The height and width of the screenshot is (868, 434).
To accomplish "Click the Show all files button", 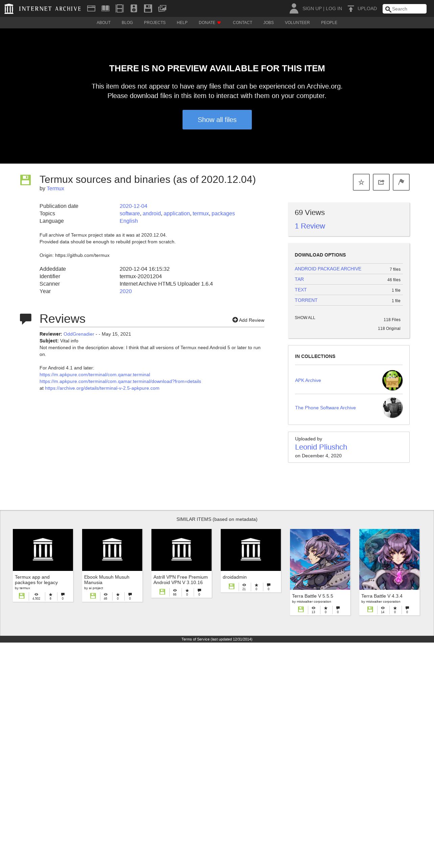I will click(x=217, y=120).
